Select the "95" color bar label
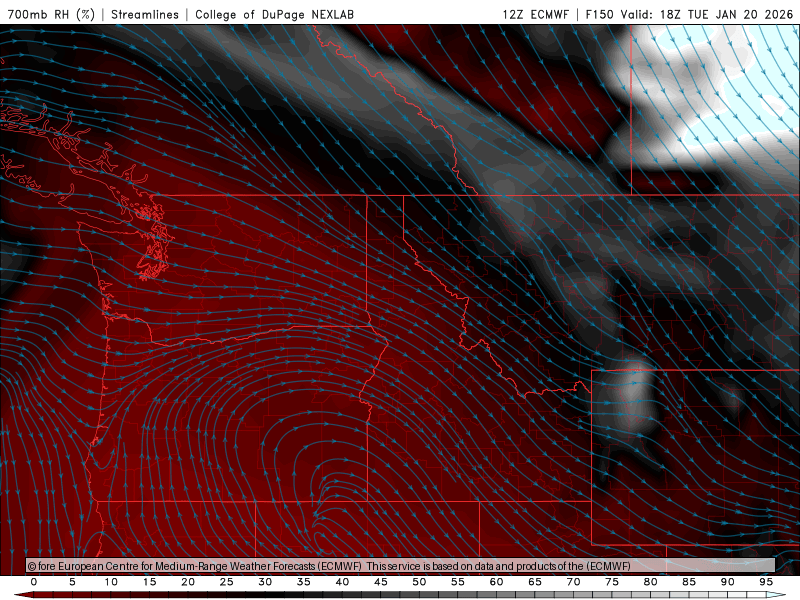This screenshot has height=600, width=800. pos(766,582)
